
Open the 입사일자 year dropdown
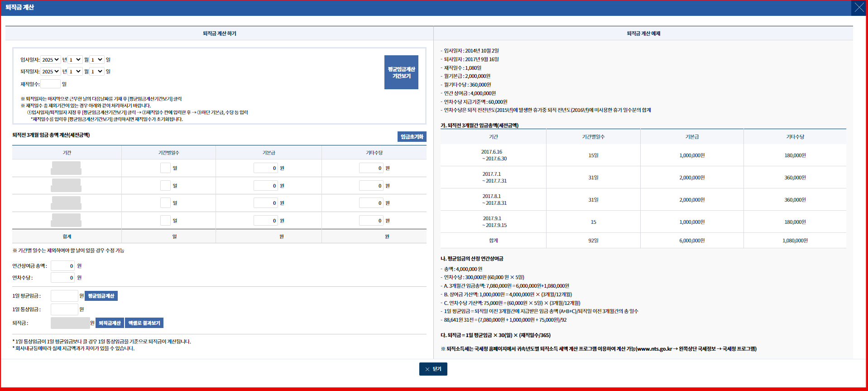(51, 60)
